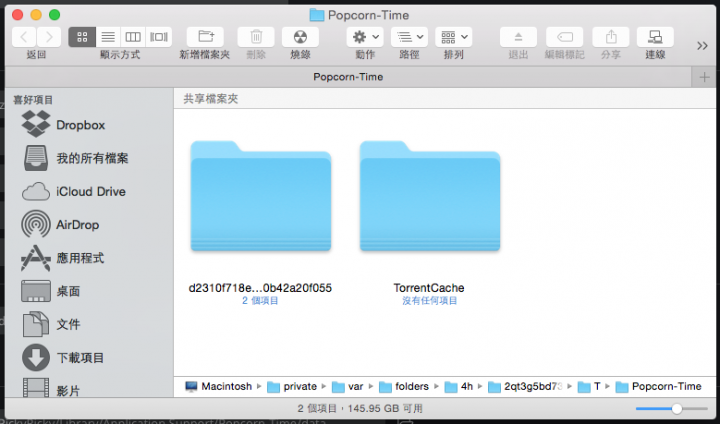Click the burn disc toolbar icon

coord(300,37)
